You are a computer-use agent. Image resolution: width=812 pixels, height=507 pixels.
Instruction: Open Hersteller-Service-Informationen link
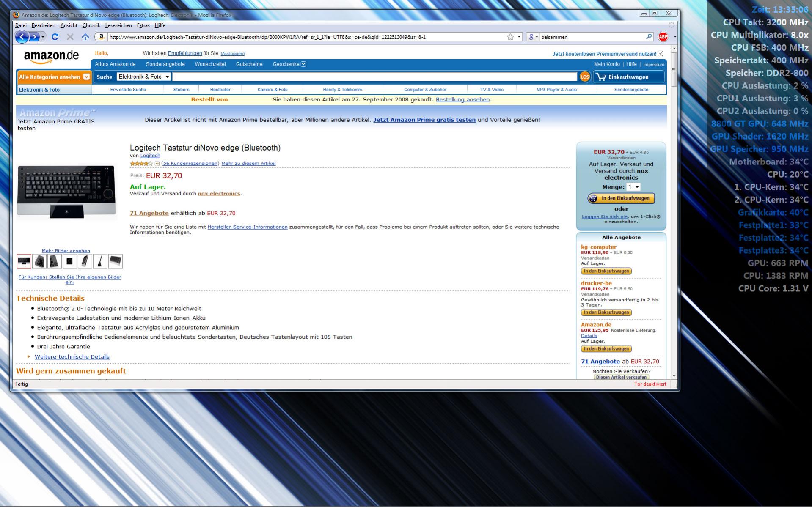tap(248, 227)
